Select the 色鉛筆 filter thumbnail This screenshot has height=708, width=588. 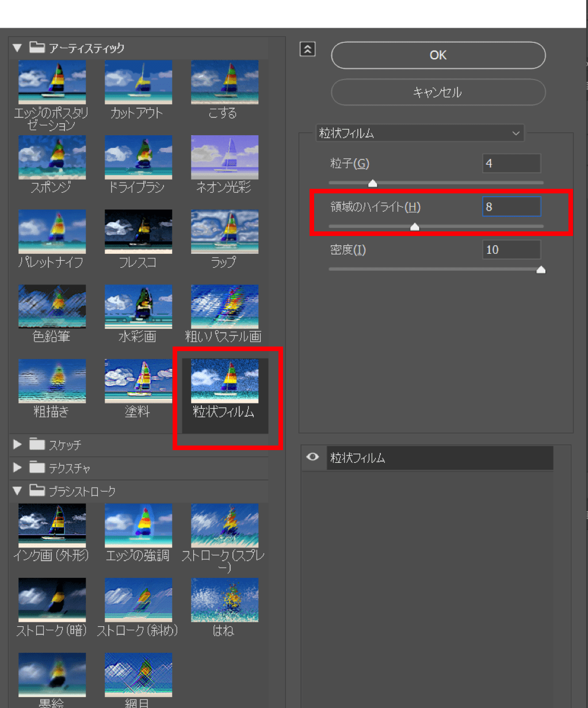pyautogui.click(x=52, y=306)
